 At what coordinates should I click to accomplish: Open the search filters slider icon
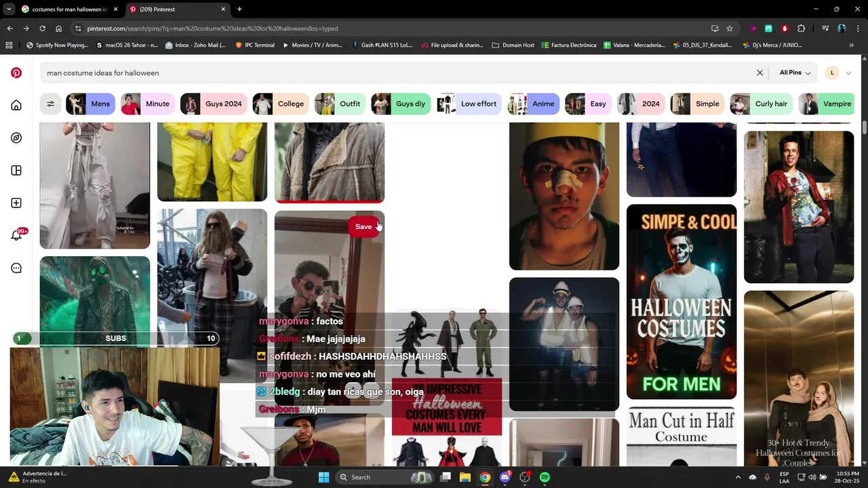[50, 104]
